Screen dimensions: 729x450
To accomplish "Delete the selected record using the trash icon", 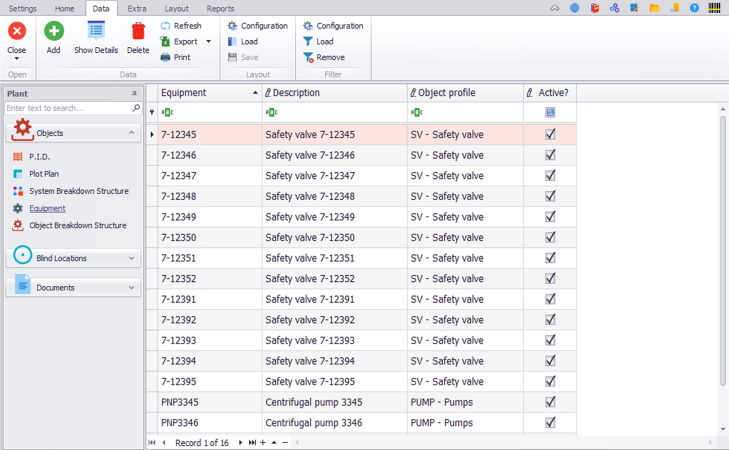I will [x=138, y=36].
